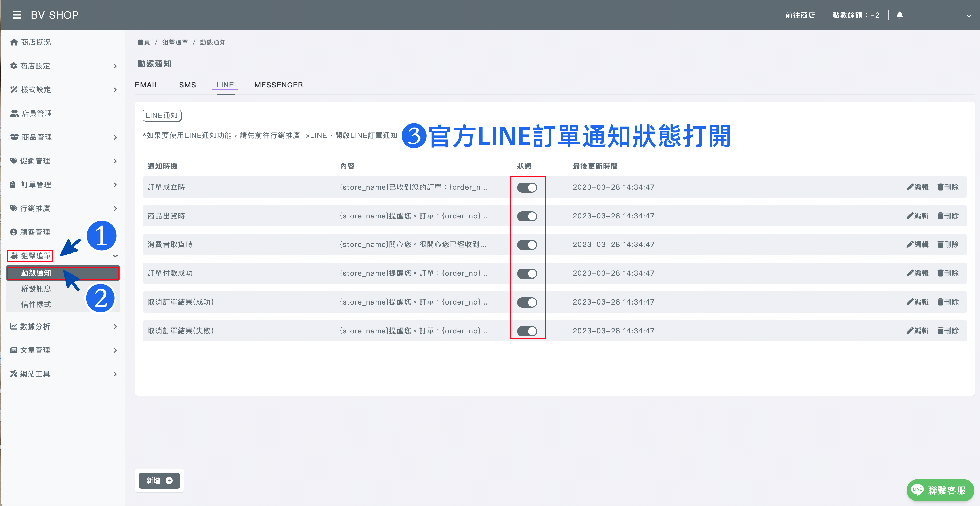This screenshot has width=980, height=506.
Task: Toggle status switch for 商品出貨時
Action: [x=527, y=216]
